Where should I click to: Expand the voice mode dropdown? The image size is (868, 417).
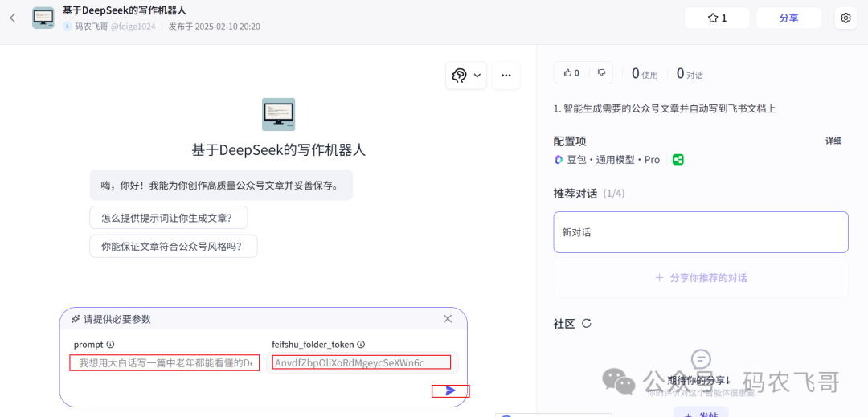click(x=466, y=76)
